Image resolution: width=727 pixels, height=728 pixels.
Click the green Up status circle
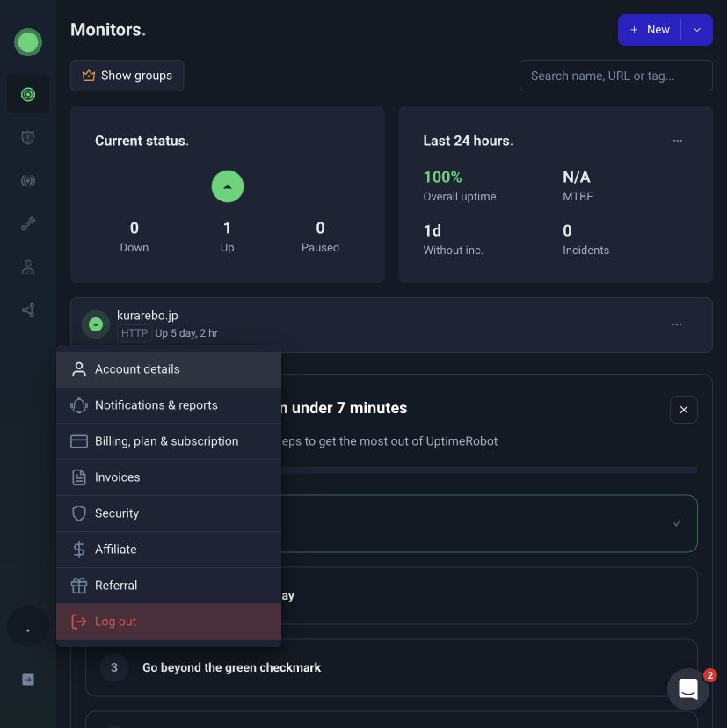click(x=228, y=186)
